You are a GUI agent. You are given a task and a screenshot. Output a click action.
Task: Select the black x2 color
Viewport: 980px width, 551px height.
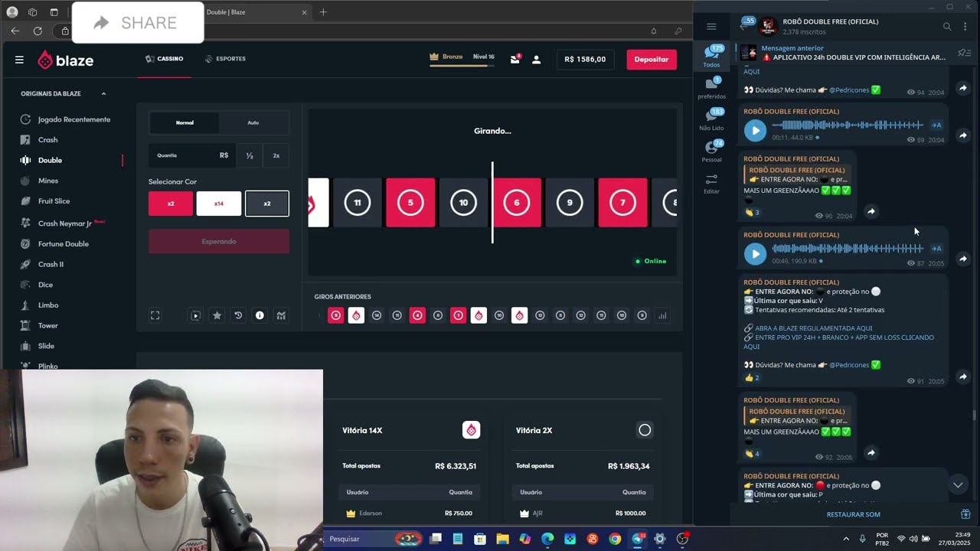click(267, 204)
